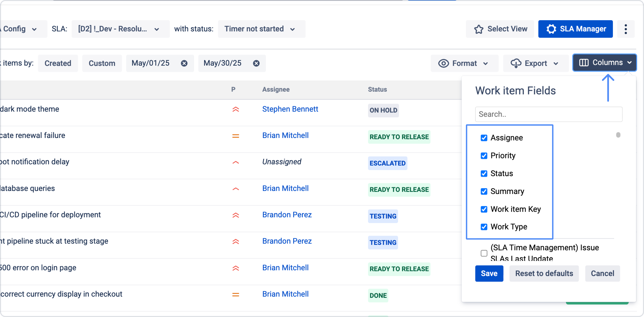Clear the May/30/25 end date
The image size is (644, 317).
pyautogui.click(x=256, y=63)
